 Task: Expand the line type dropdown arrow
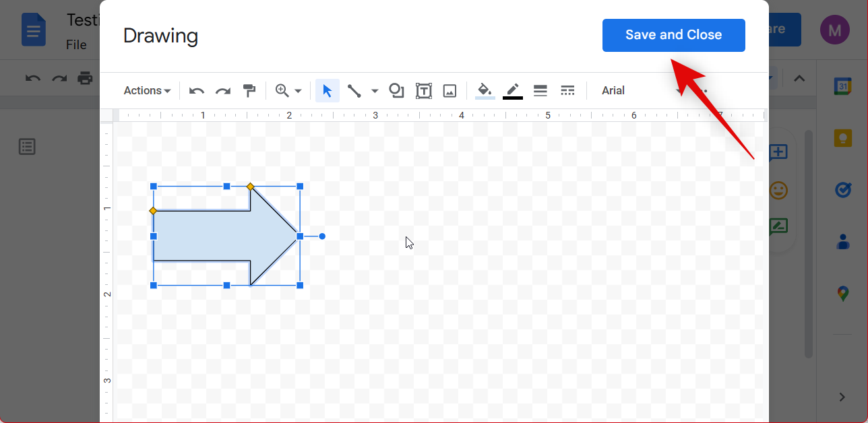click(375, 91)
